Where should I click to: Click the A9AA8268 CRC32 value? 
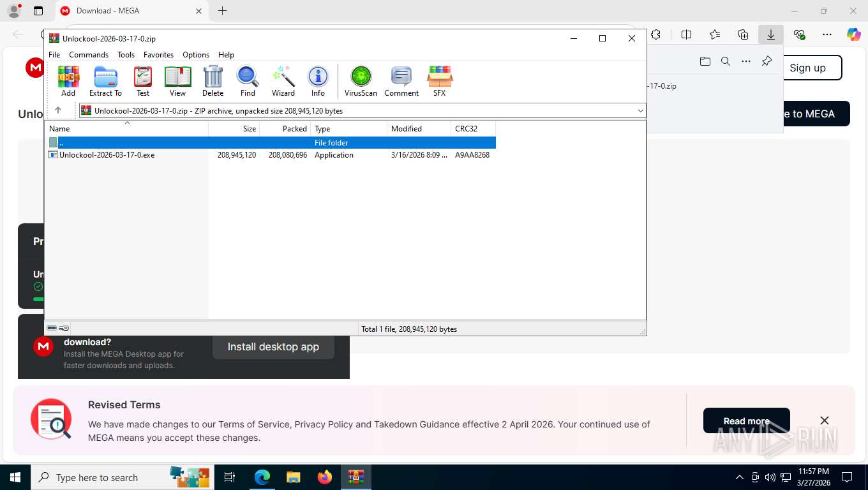pyautogui.click(x=472, y=155)
